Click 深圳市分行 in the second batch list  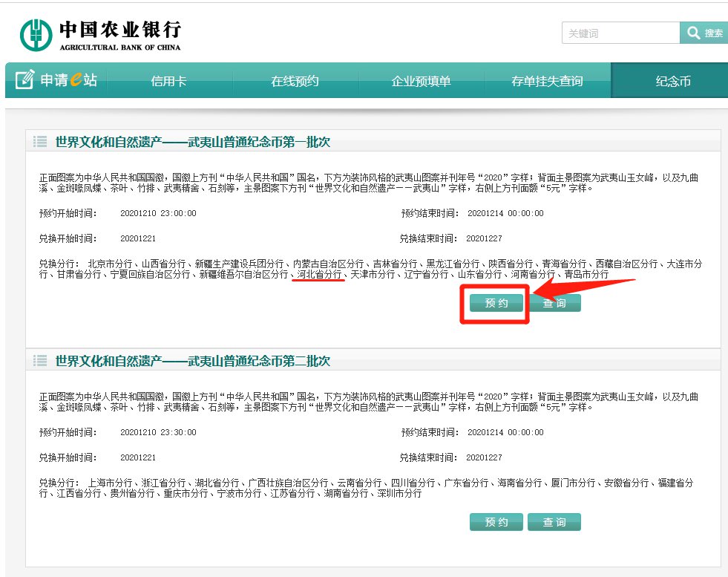click(399, 493)
